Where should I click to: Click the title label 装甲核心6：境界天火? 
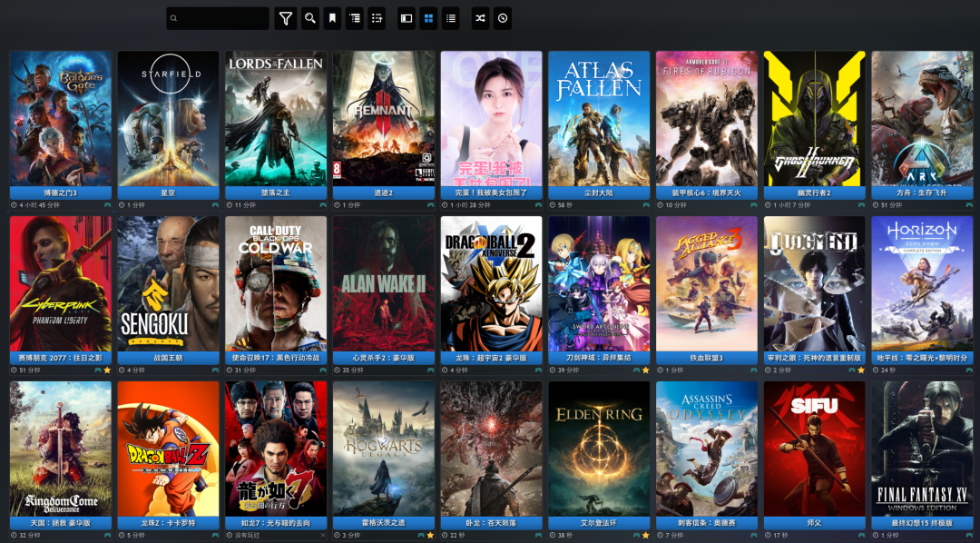707,193
